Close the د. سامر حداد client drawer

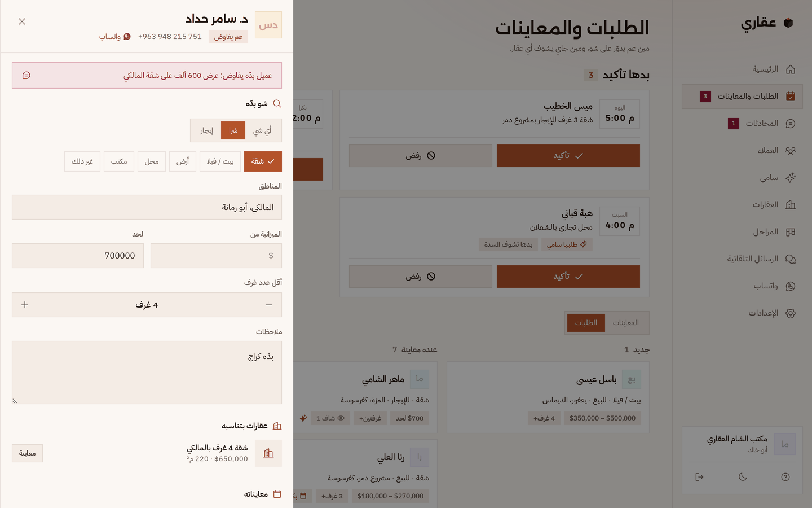click(22, 21)
